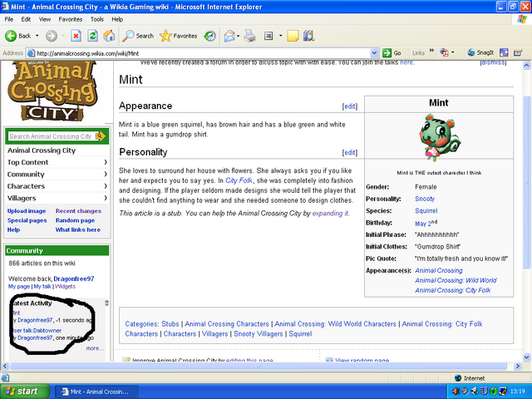Open the Help menu
The width and height of the screenshot is (532, 399).
[x=117, y=19]
